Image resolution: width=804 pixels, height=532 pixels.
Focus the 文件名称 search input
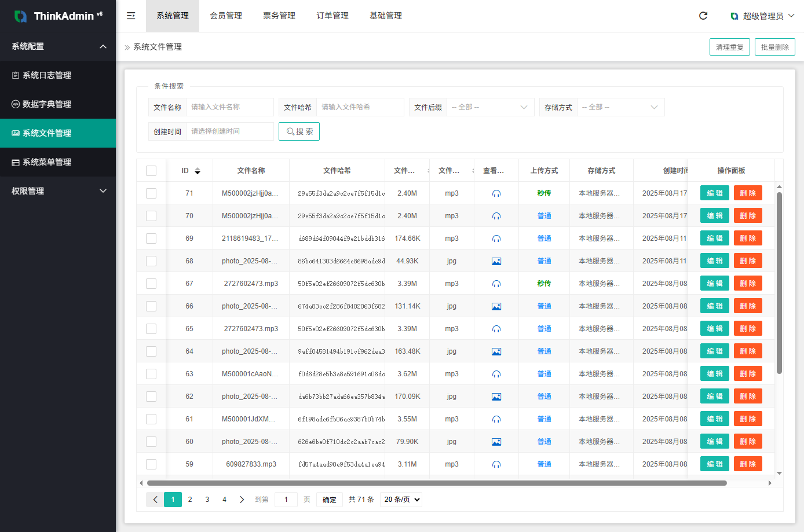tap(230, 107)
